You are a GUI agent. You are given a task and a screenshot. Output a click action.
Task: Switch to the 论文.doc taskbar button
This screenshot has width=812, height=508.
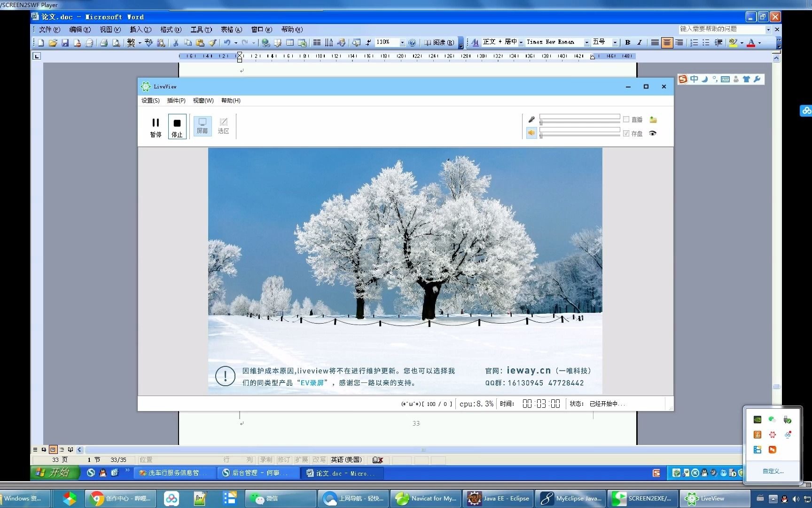(342, 473)
